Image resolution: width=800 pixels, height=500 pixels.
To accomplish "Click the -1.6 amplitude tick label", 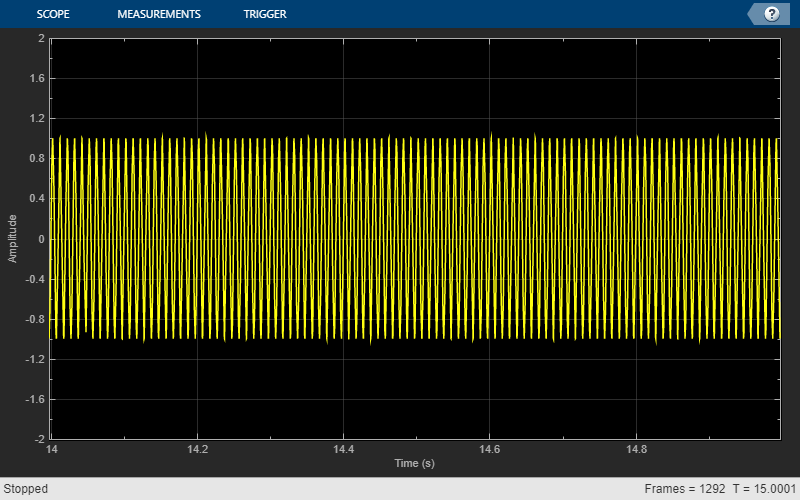I will click(x=35, y=399).
